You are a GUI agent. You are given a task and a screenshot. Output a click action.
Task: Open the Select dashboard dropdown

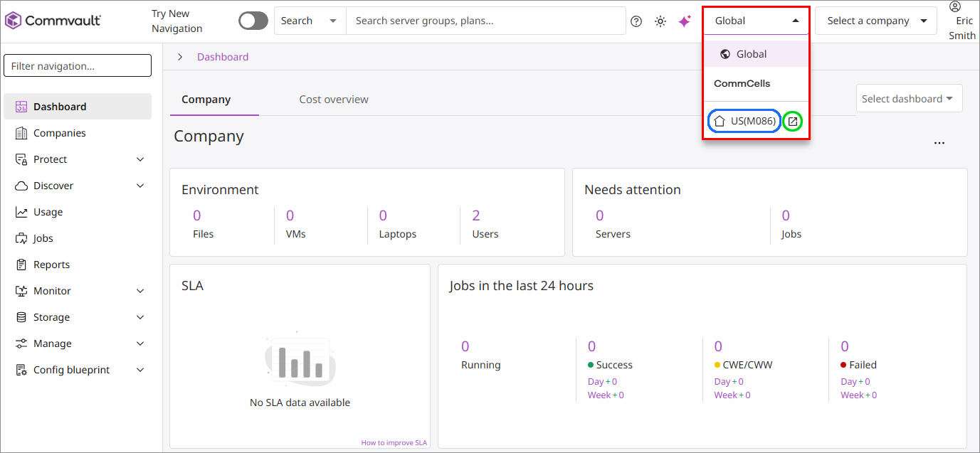(909, 99)
